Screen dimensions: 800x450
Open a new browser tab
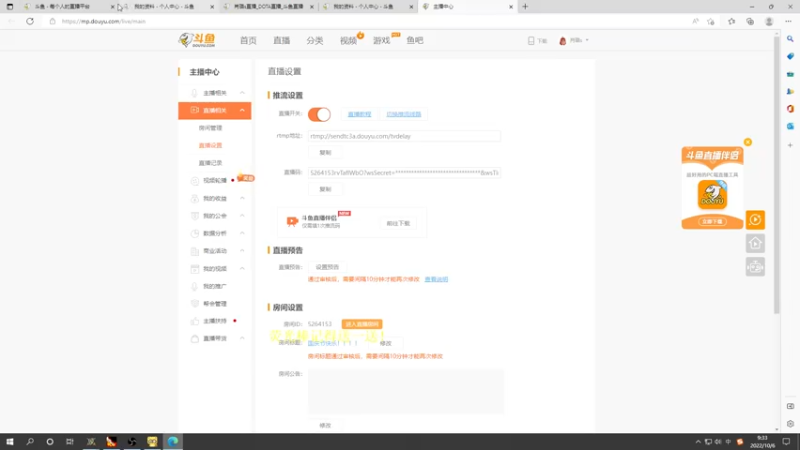coord(525,7)
